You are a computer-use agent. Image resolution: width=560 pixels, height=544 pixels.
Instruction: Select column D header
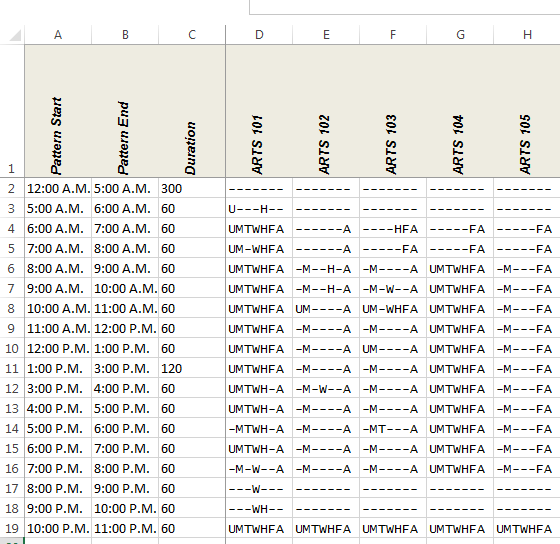259,35
